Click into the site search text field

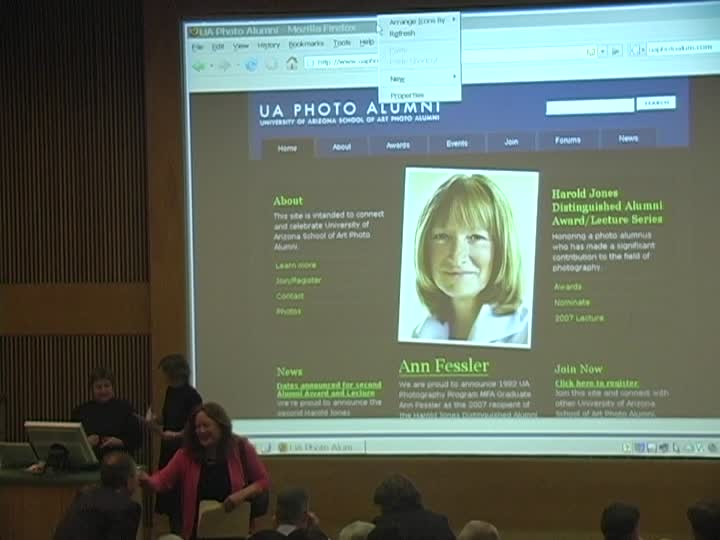[590, 106]
